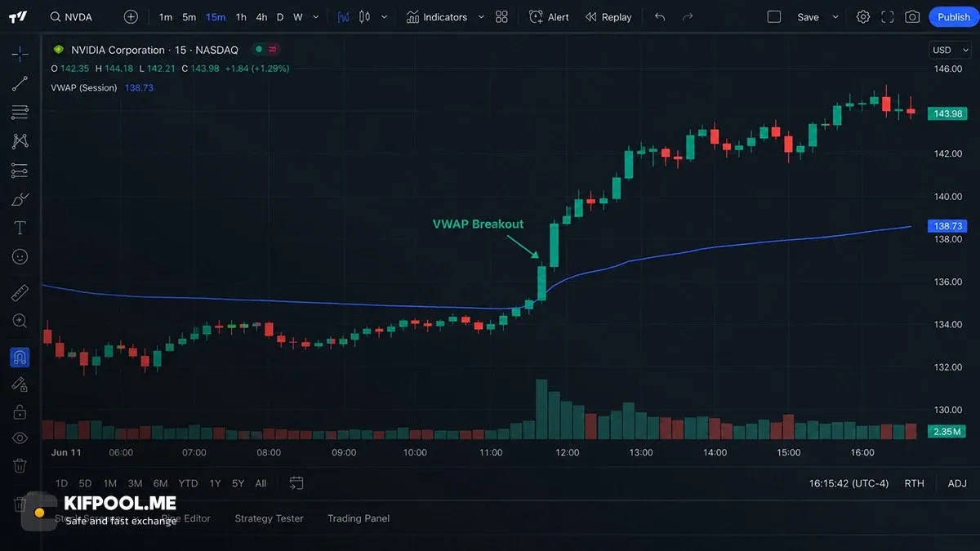This screenshot has height=551, width=980.
Task: Open chart settings gear
Action: click(x=863, y=16)
